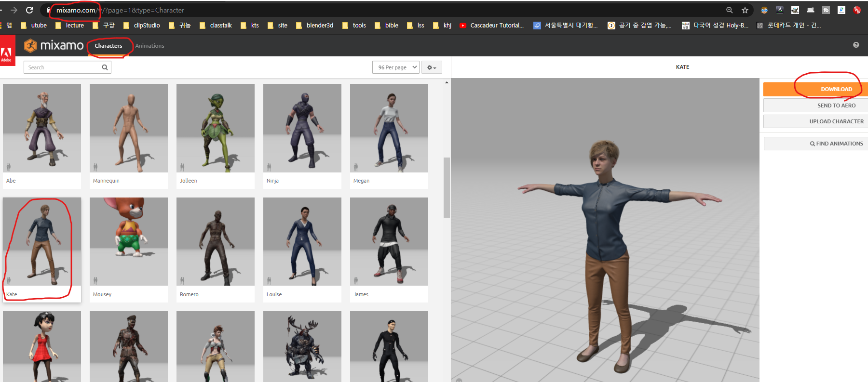
Task: Open the clipStudio bookmark folder
Action: coord(142,26)
